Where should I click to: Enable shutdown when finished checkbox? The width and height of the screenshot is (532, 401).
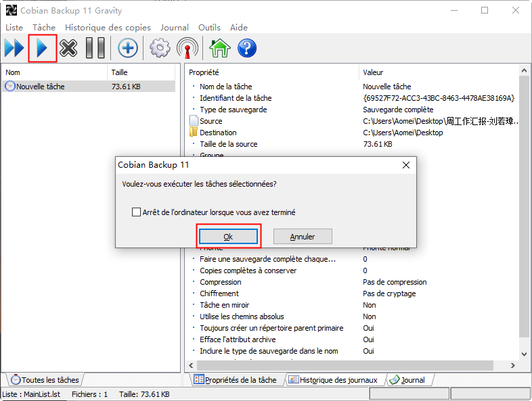coord(136,212)
